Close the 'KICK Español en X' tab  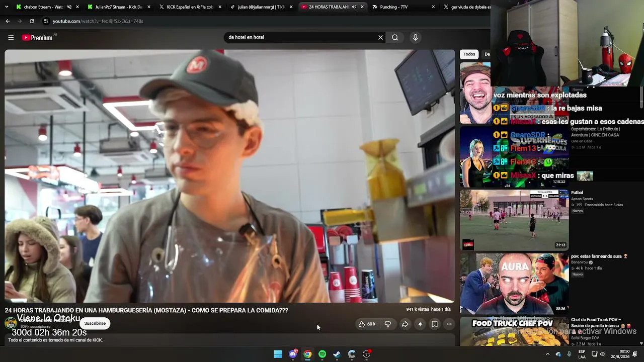(220, 7)
